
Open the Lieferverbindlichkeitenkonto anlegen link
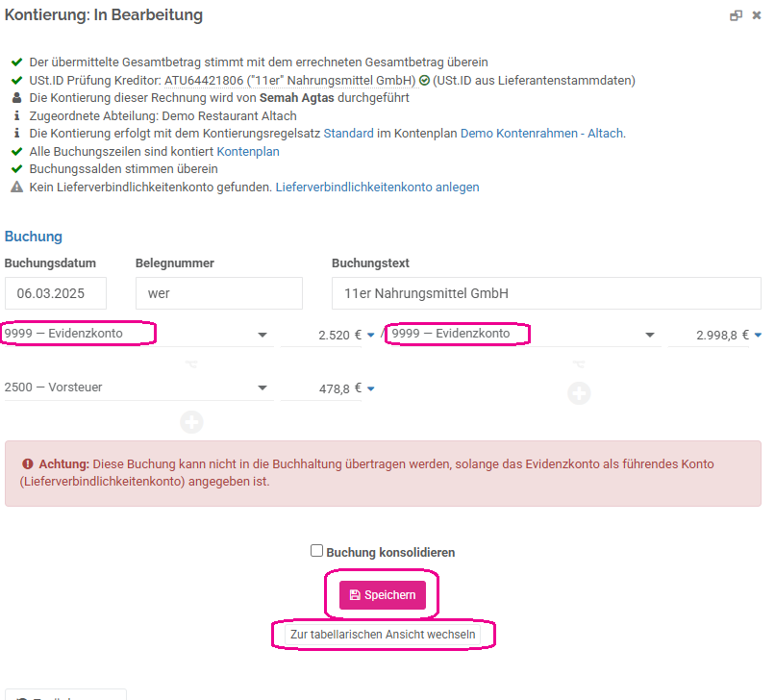[377, 187]
